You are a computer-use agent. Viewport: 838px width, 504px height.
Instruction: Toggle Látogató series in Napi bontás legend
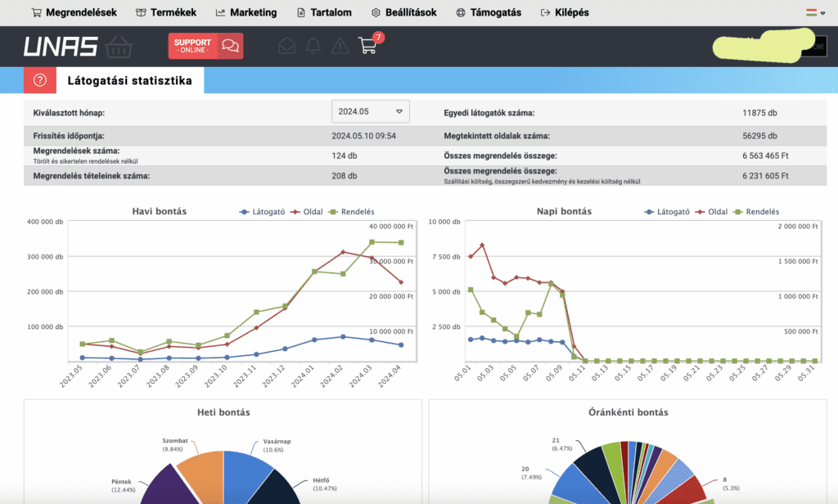(x=666, y=212)
